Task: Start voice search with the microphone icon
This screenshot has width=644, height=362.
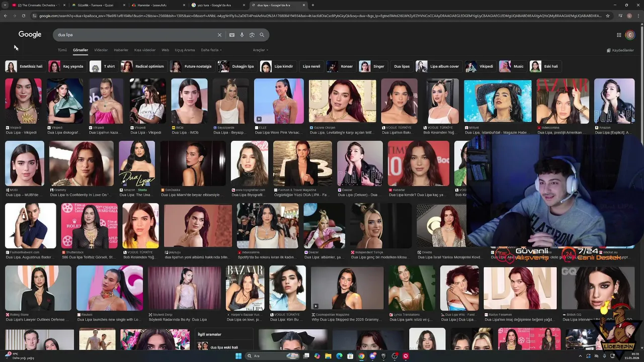Action: tap(242, 35)
